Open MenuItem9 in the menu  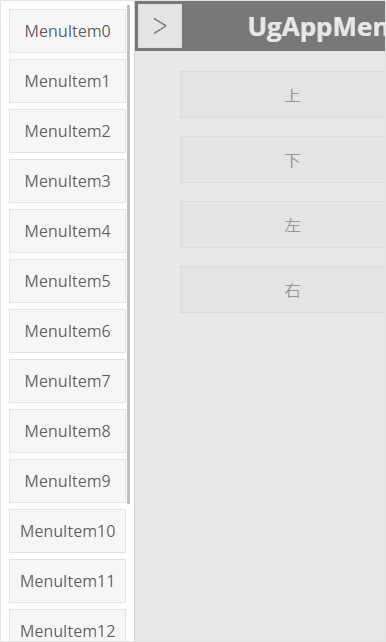click(x=68, y=481)
